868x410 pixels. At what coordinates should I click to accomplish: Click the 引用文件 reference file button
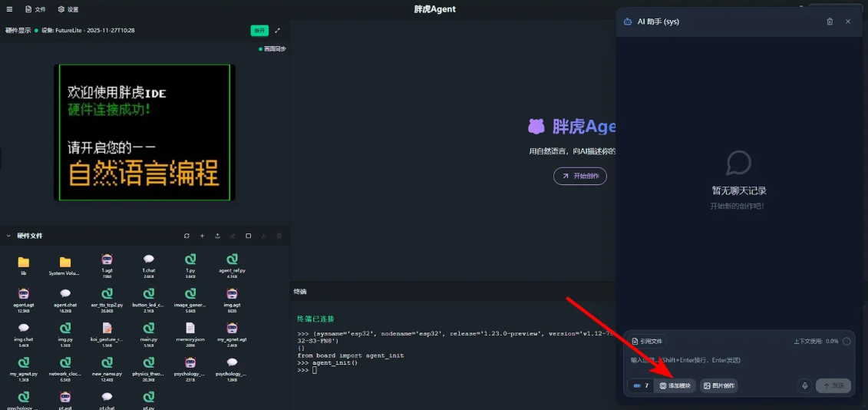pyautogui.click(x=647, y=341)
